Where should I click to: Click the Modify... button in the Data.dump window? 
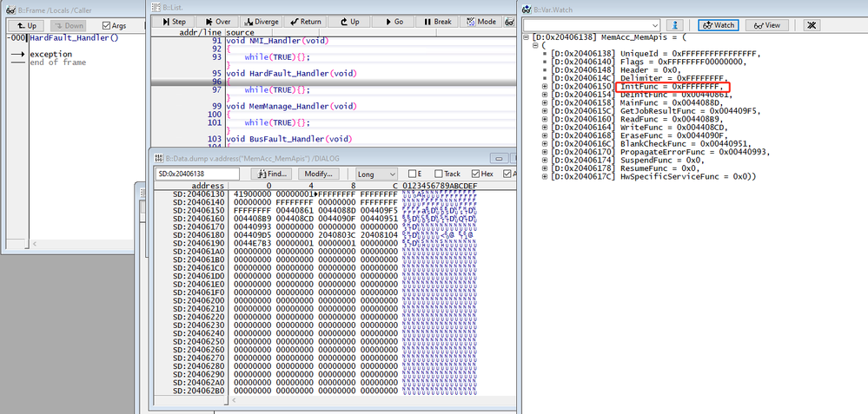(x=318, y=174)
